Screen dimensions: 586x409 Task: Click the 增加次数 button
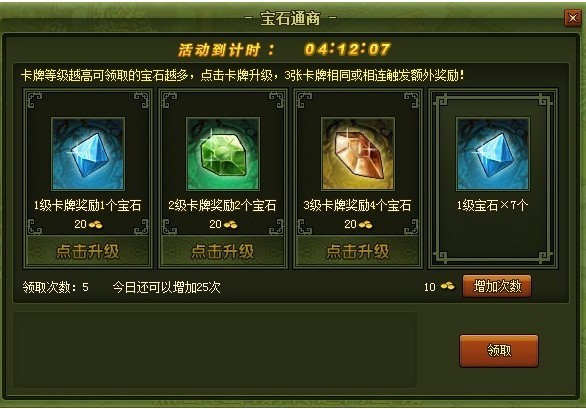[497, 286]
